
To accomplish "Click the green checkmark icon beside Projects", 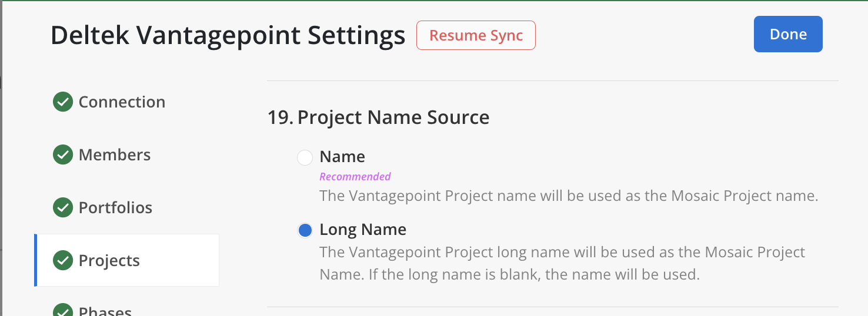I will pyautogui.click(x=63, y=261).
